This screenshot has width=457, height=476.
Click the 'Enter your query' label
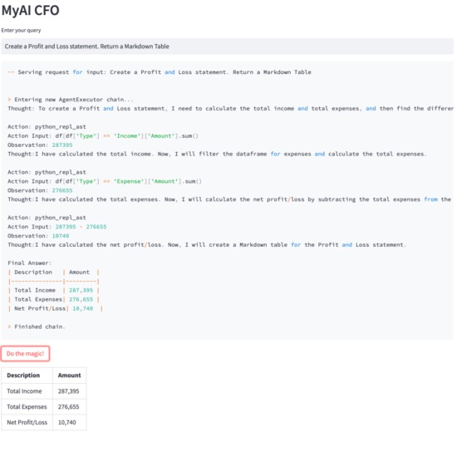pos(21,31)
